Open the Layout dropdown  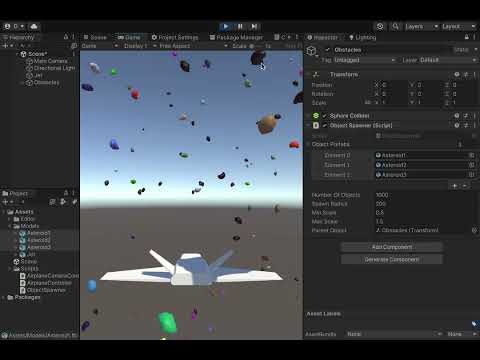[459, 26]
